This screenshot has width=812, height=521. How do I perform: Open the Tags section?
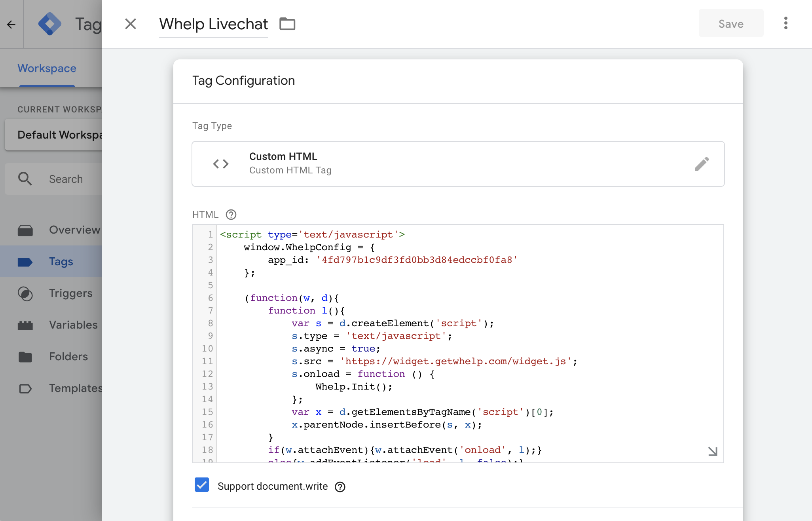click(x=51, y=262)
